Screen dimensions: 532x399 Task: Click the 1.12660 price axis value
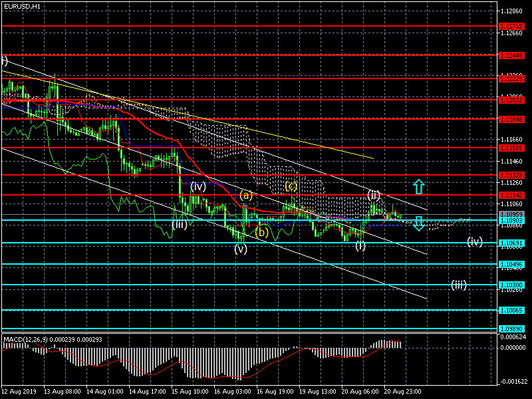[511, 33]
